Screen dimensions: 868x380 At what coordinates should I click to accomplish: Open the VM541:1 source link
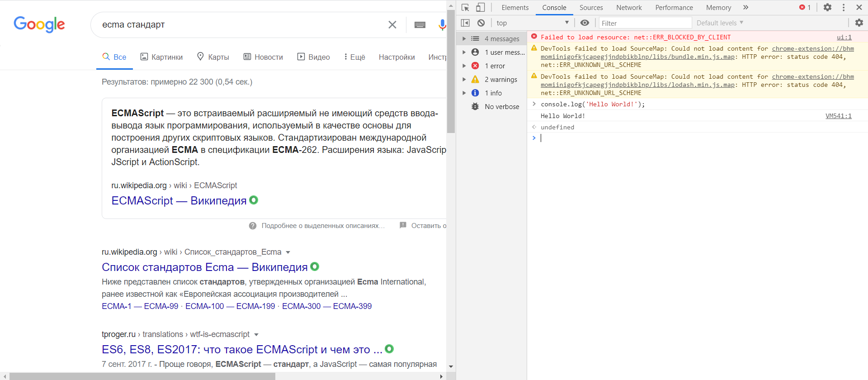click(839, 116)
